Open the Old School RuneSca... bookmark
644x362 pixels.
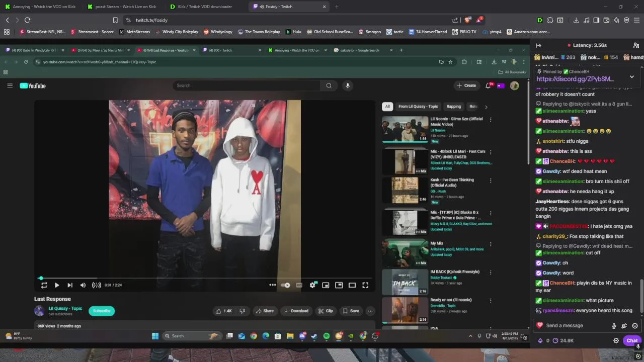tap(330, 32)
